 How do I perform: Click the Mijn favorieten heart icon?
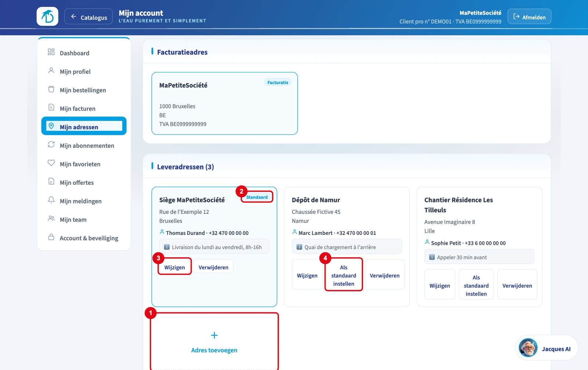point(51,163)
